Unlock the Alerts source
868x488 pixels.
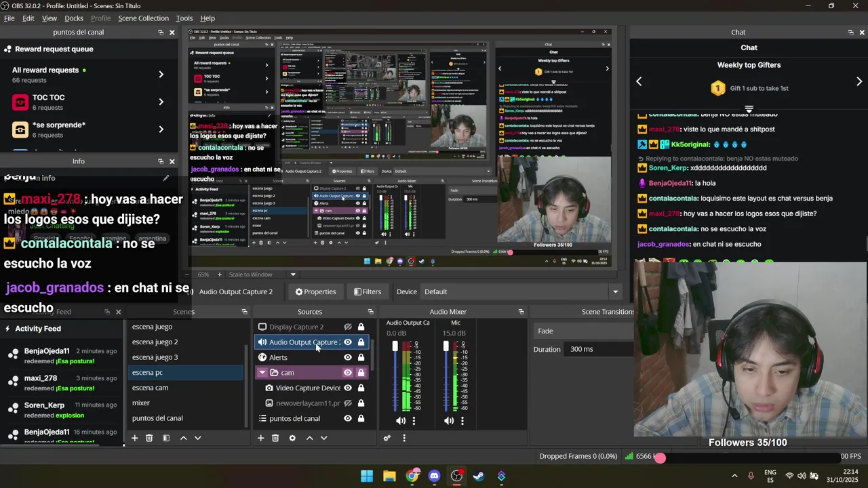click(x=361, y=357)
